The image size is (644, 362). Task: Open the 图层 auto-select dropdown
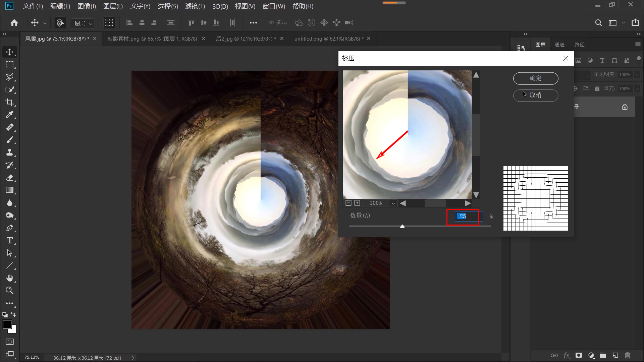pos(83,23)
